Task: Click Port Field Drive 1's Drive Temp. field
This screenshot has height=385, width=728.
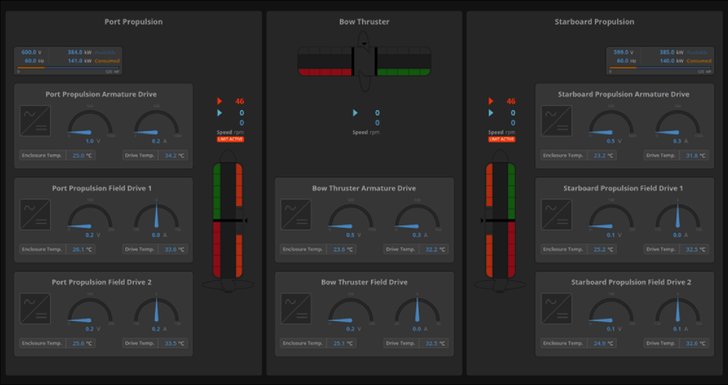Action: tap(155, 249)
